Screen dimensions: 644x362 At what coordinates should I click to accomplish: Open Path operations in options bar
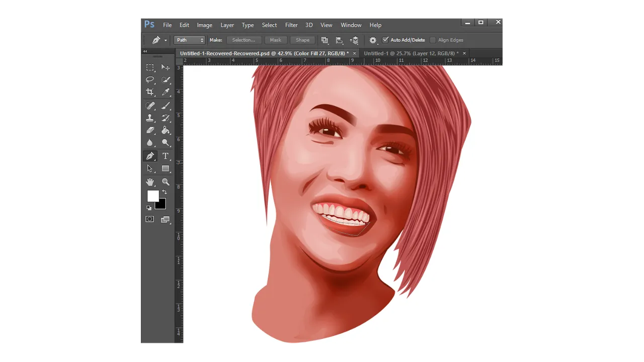pyautogui.click(x=325, y=40)
